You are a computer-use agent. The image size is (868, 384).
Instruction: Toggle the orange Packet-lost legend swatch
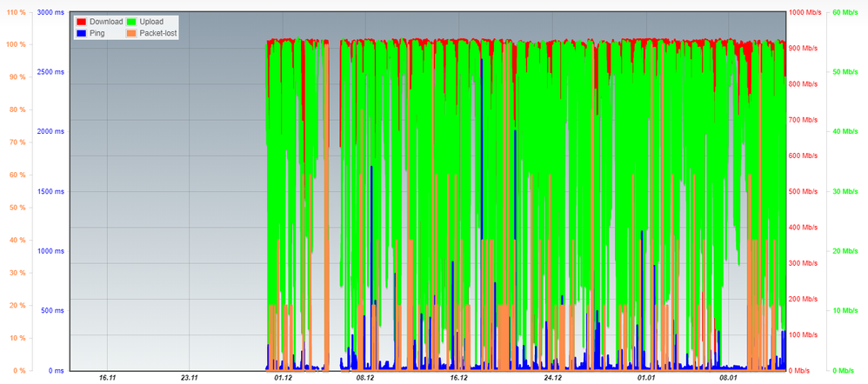[131, 33]
